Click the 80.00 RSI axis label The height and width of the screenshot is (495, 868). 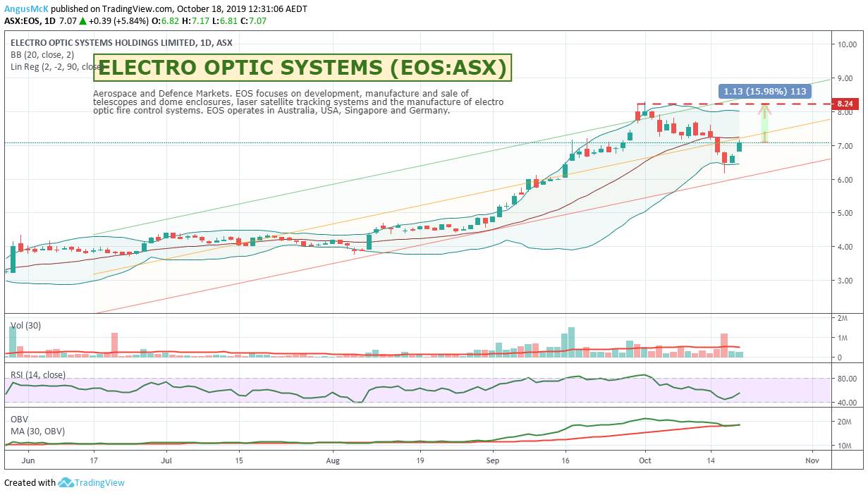click(846, 379)
